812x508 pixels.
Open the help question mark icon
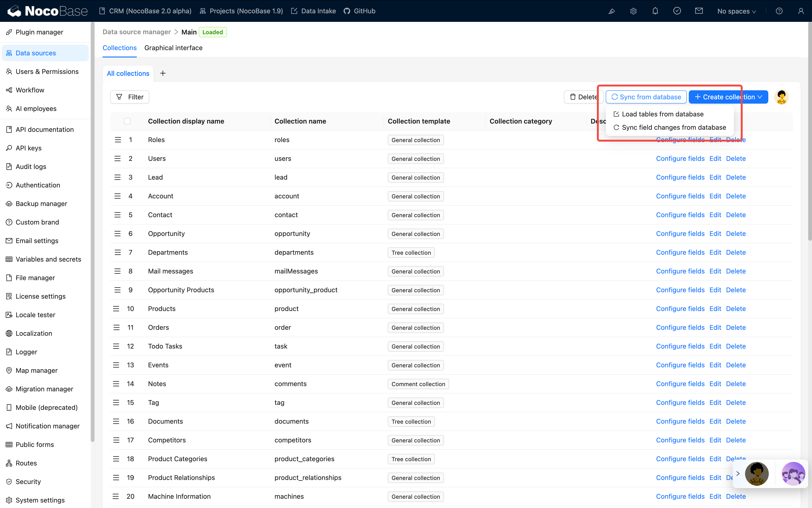click(779, 11)
